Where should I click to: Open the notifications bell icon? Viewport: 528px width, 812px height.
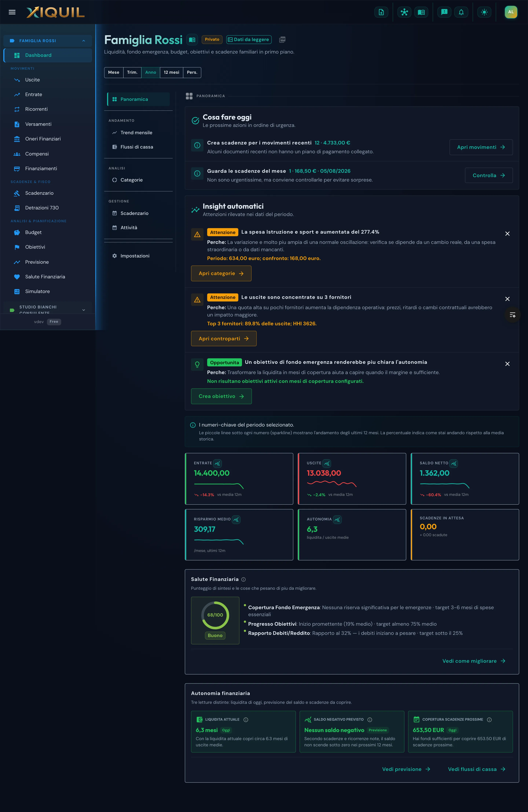point(461,12)
